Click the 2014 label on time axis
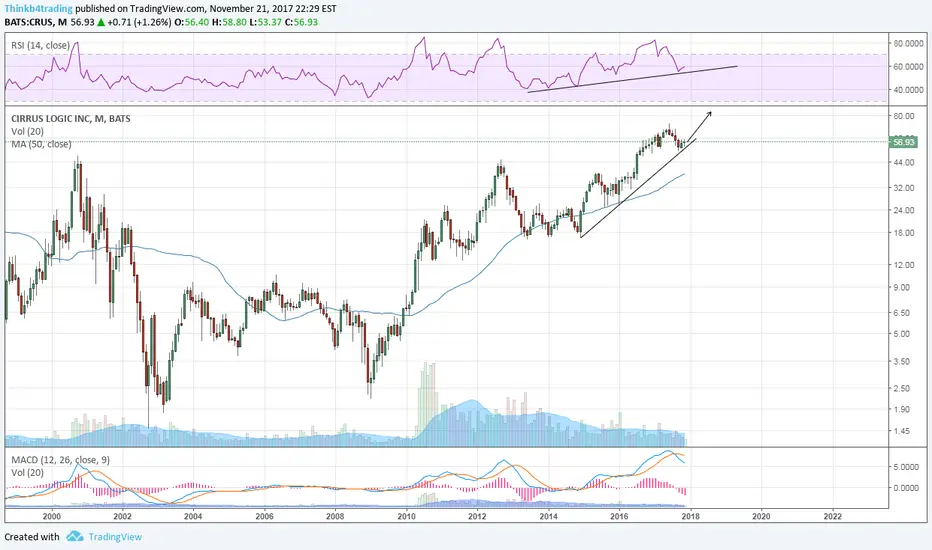 (x=549, y=516)
